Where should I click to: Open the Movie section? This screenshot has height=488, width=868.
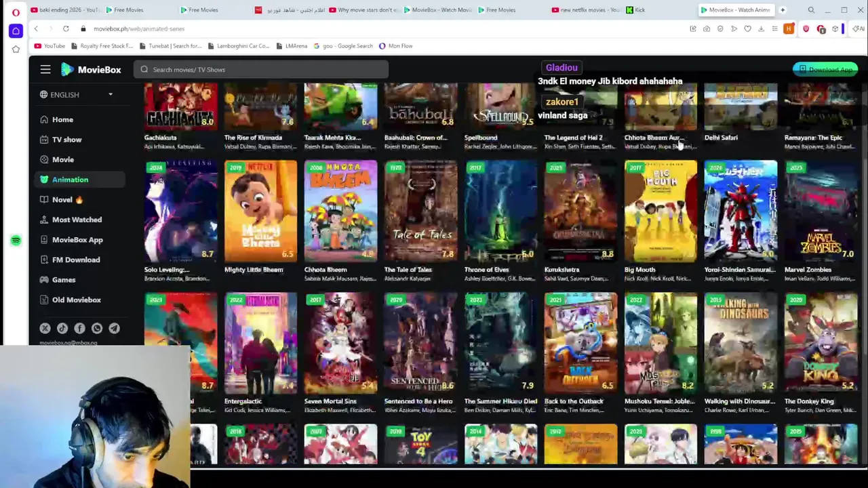click(63, 159)
